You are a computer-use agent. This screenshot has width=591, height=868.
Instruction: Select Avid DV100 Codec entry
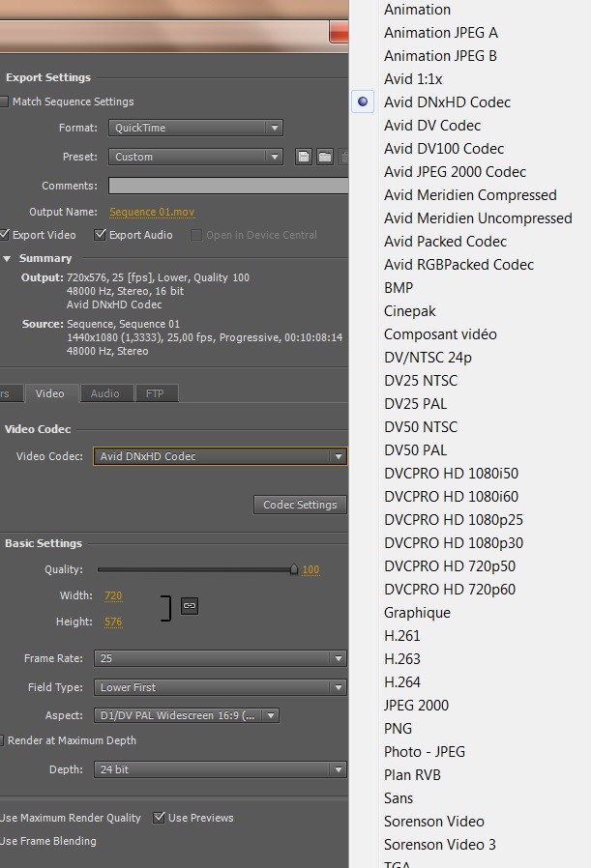444,149
